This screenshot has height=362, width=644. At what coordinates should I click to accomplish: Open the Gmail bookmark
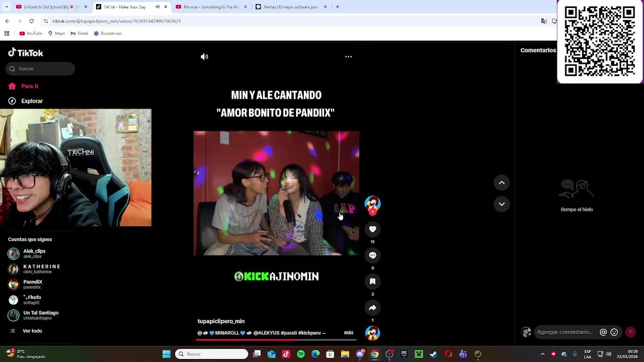click(79, 34)
